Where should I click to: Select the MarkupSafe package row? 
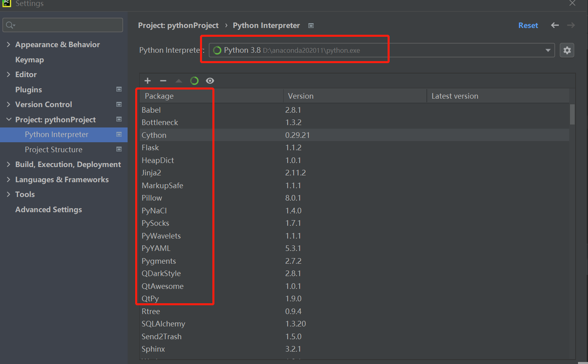click(354, 185)
